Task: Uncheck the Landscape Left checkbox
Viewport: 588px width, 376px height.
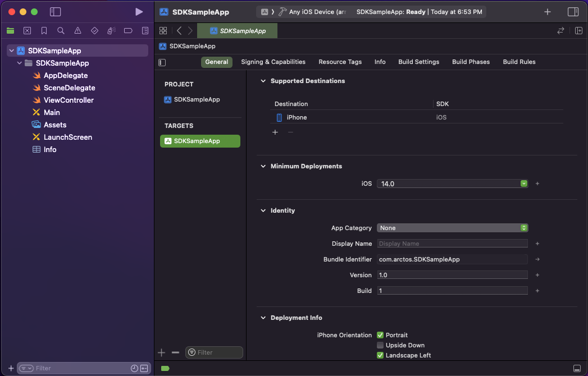Action: point(380,355)
